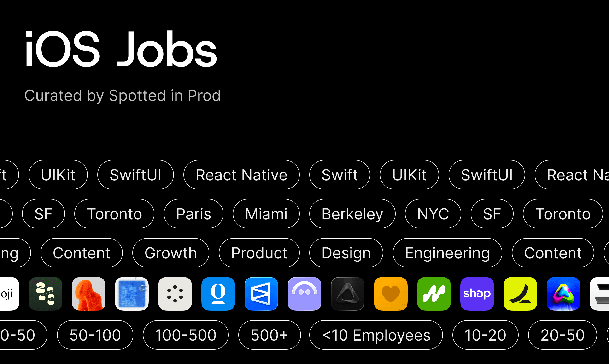The height and width of the screenshot is (364, 609).
Task: Toggle the SwiftUI skill filter
Action: pos(135,175)
